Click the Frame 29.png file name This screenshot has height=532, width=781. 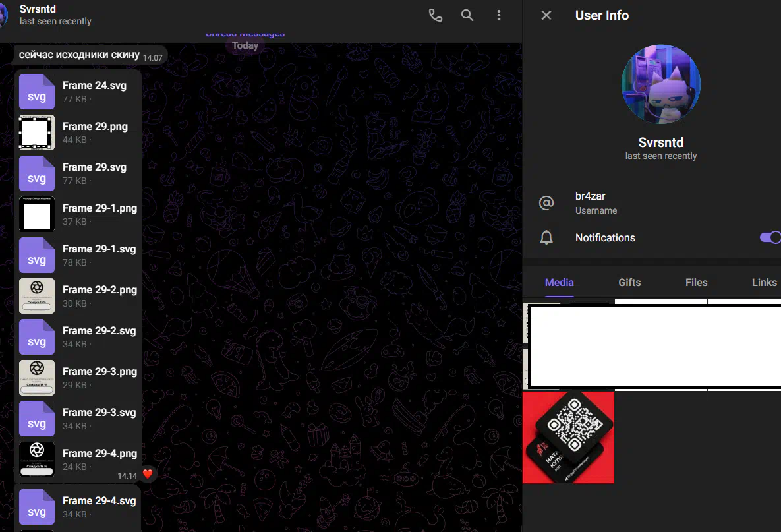(95, 127)
